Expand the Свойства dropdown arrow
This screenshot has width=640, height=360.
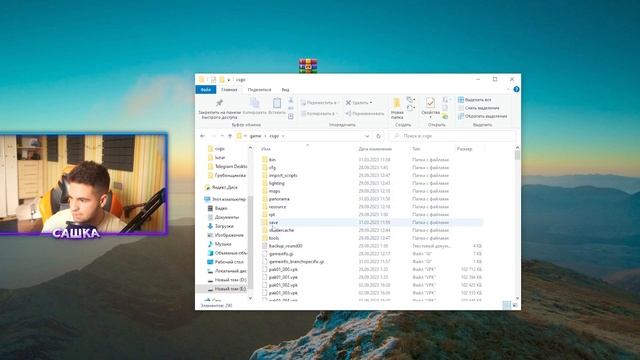(430, 118)
